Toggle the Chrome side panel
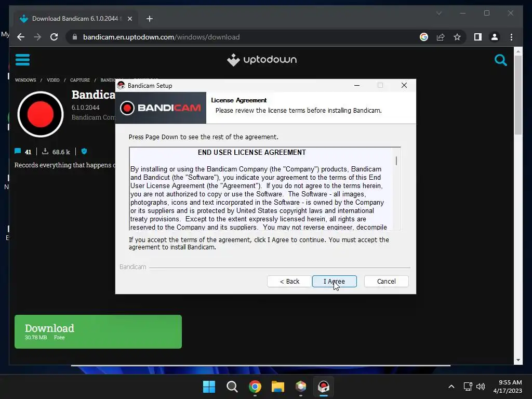This screenshot has width=532, height=399. tap(478, 37)
